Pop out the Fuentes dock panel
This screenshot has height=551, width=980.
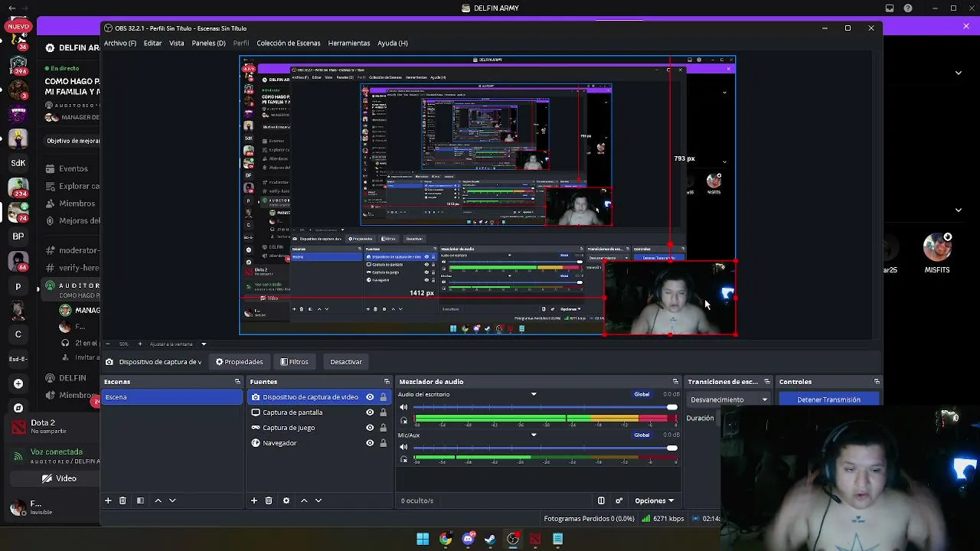point(387,382)
